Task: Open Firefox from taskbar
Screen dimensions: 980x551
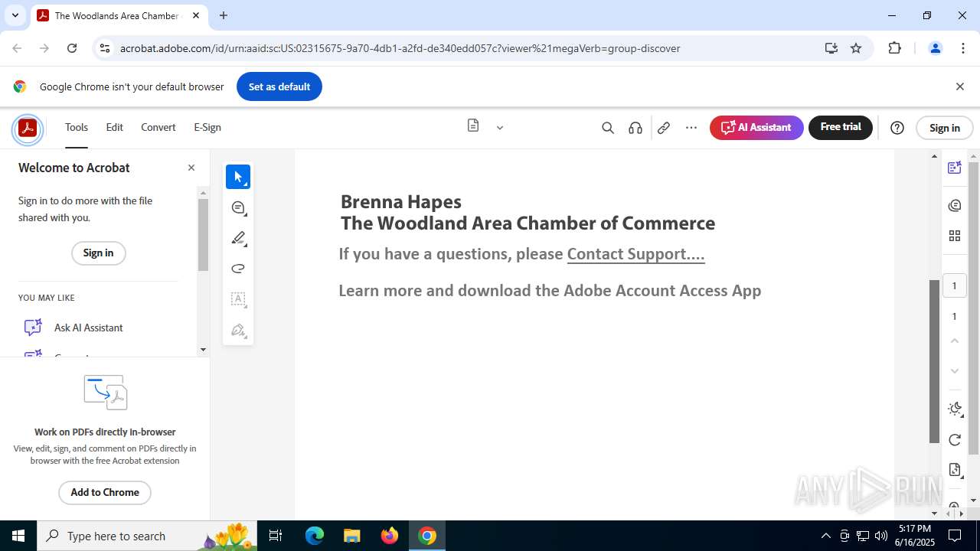Action: [x=390, y=536]
